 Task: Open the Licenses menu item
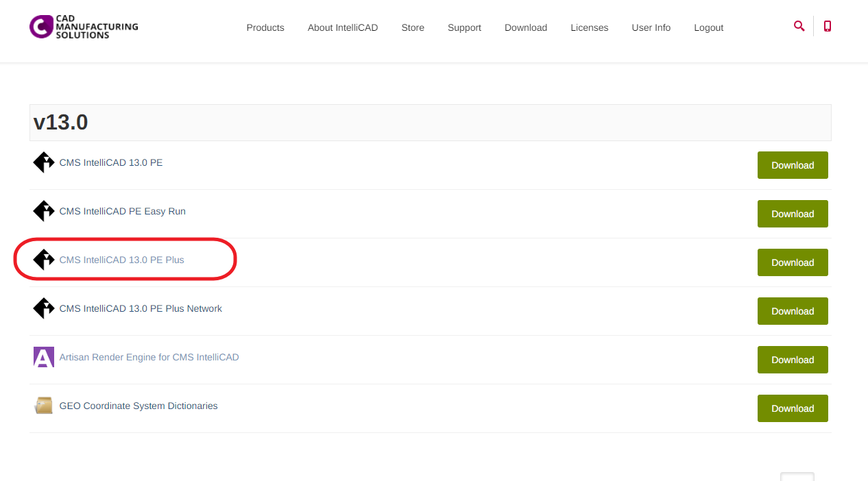(590, 27)
